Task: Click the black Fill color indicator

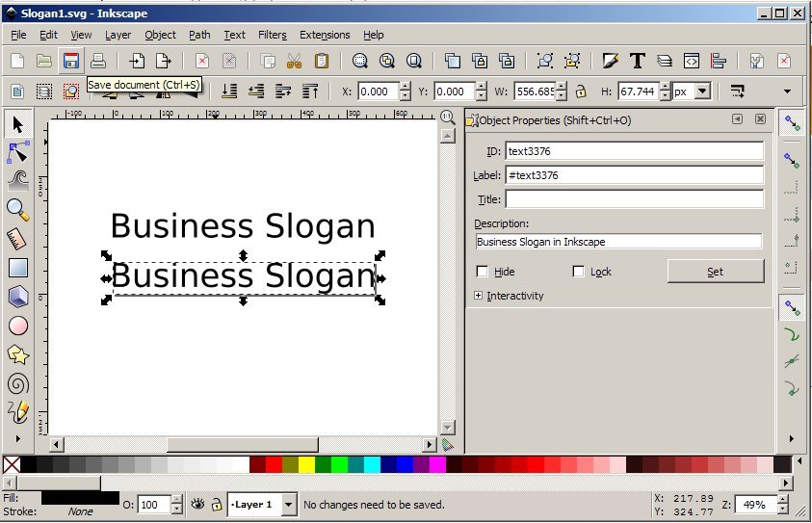Action: coord(80,498)
